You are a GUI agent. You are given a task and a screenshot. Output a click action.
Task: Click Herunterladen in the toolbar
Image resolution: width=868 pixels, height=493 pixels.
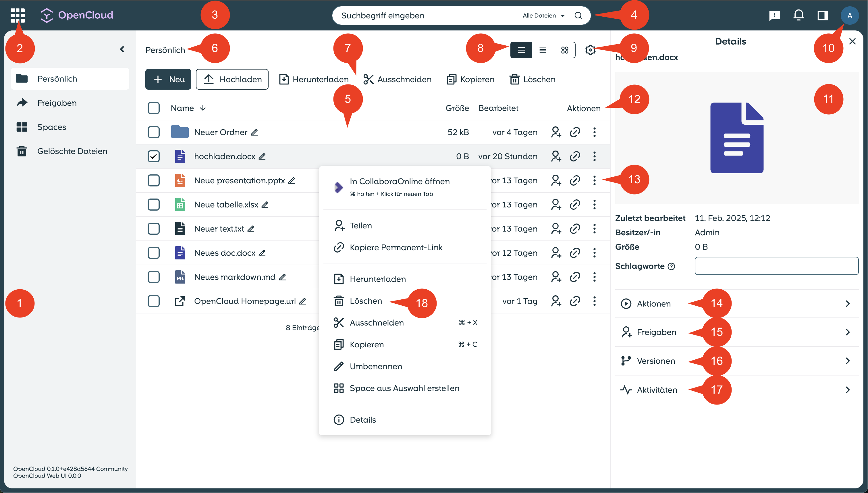pyautogui.click(x=314, y=80)
